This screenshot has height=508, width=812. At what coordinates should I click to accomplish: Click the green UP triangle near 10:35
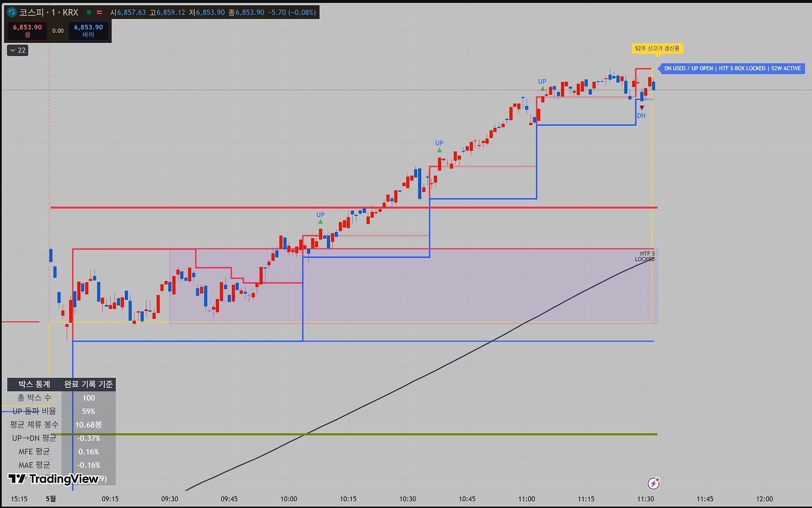(439, 150)
